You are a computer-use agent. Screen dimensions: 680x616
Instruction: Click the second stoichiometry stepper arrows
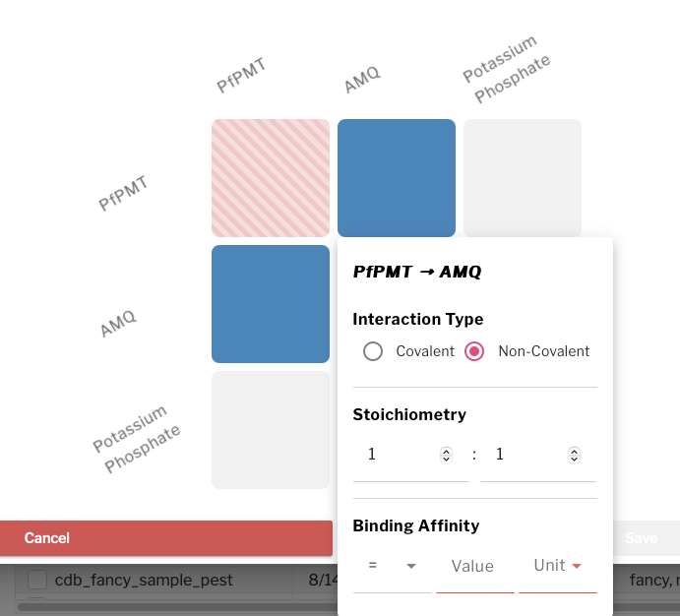click(x=574, y=455)
